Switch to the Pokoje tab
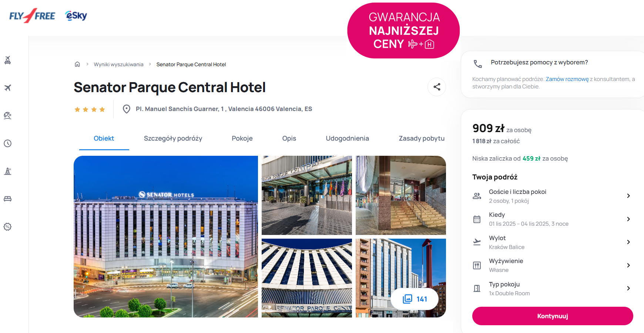Image resolution: width=644 pixels, height=333 pixels. pos(242,138)
